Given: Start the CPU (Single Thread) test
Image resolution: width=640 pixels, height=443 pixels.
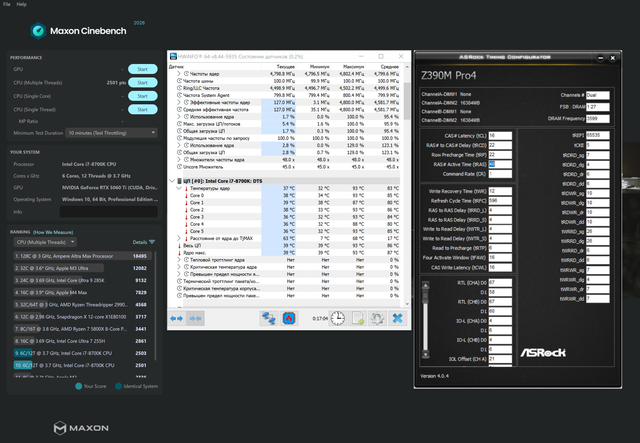Looking at the screenshot, I should 142,109.
